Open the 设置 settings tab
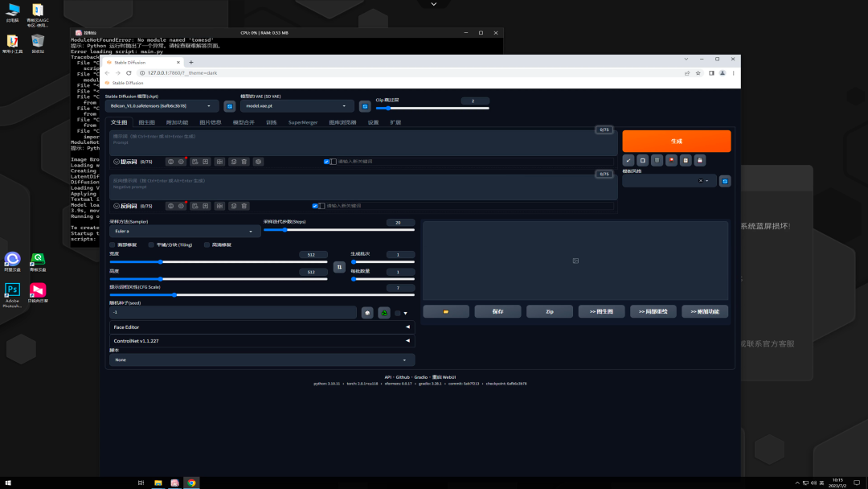The width and height of the screenshot is (868, 489). 373,122
